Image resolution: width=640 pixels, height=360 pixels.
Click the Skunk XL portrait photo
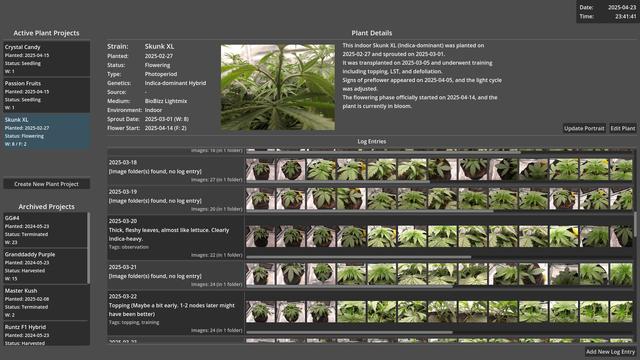click(278, 87)
